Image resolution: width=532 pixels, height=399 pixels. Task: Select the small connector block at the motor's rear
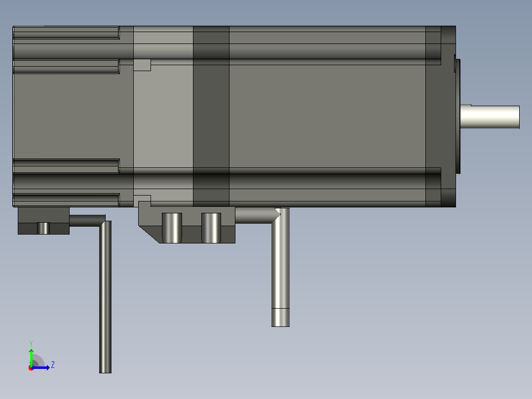pos(43,221)
